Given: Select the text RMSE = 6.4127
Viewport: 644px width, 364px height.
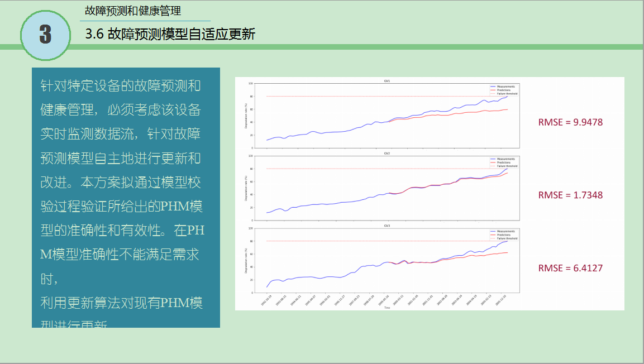Looking at the screenshot, I should tap(570, 268).
